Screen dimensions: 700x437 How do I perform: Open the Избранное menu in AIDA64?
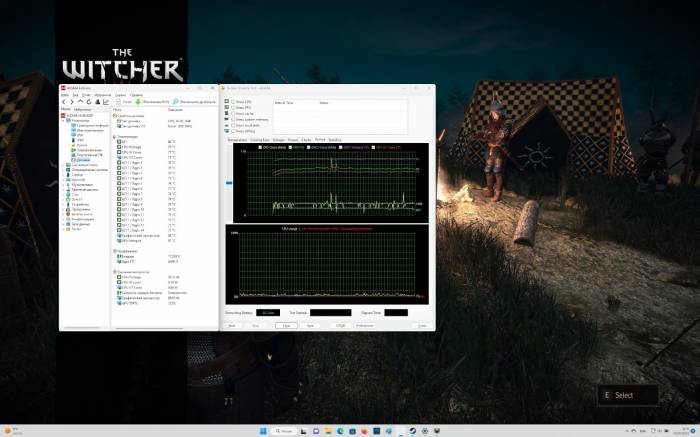coord(103,95)
